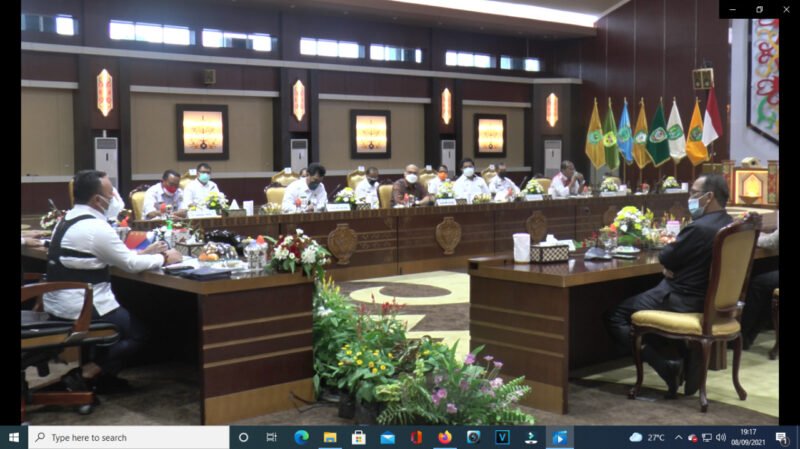
Task: Open the Windows Start menu
Action: click(14, 437)
